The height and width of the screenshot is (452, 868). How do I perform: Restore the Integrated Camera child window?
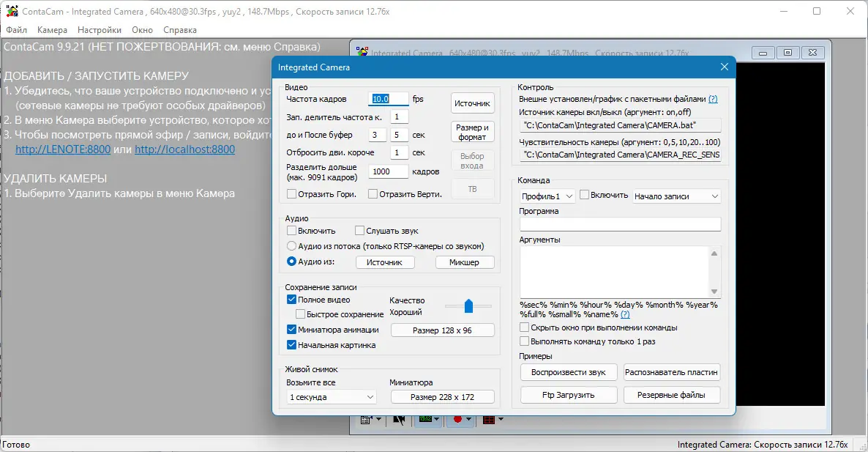click(x=787, y=53)
